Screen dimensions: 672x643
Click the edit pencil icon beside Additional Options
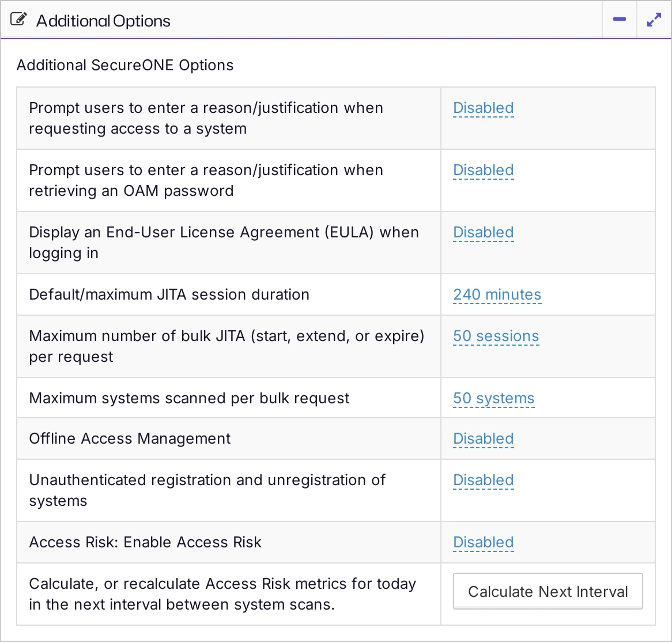point(18,20)
